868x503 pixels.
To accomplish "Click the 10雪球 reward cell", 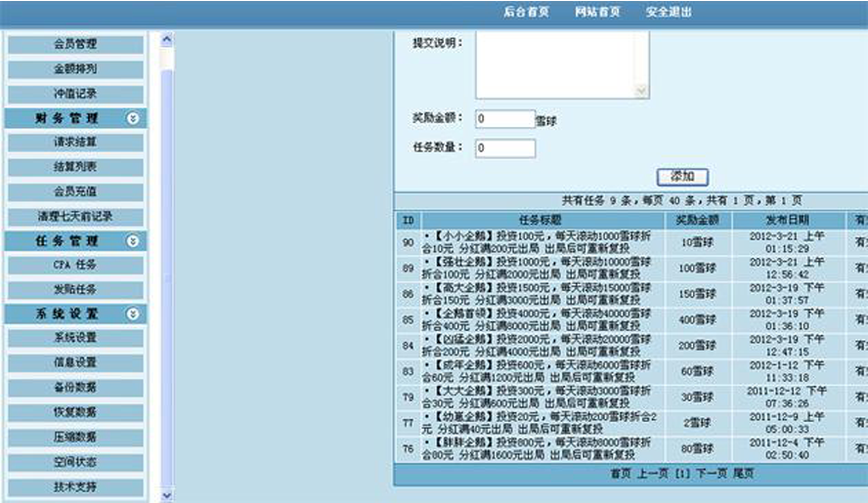I will tap(698, 242).
